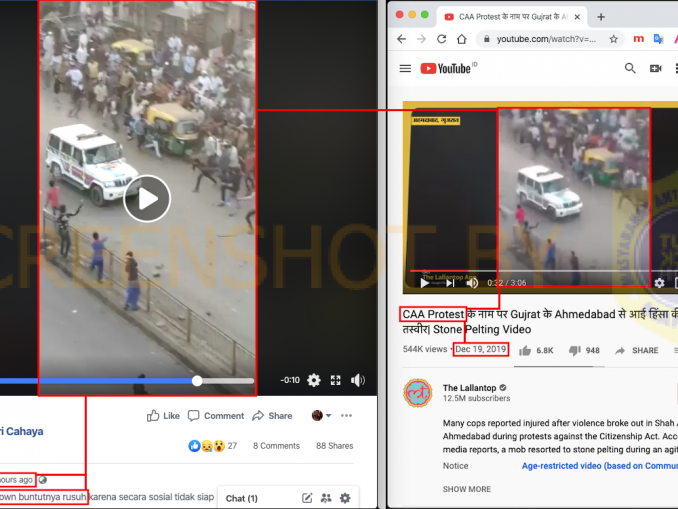Image resolution: width=678 pixels, height=509 pixels.
Task: Close the CAA Protest browser tab
Action: pos(577,17)
